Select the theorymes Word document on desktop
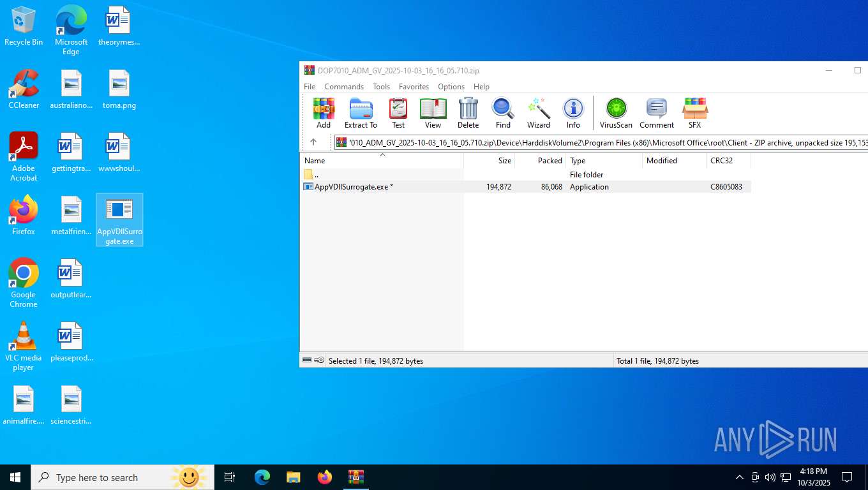Viewport: 868px width, 490px height. [119, 26]
